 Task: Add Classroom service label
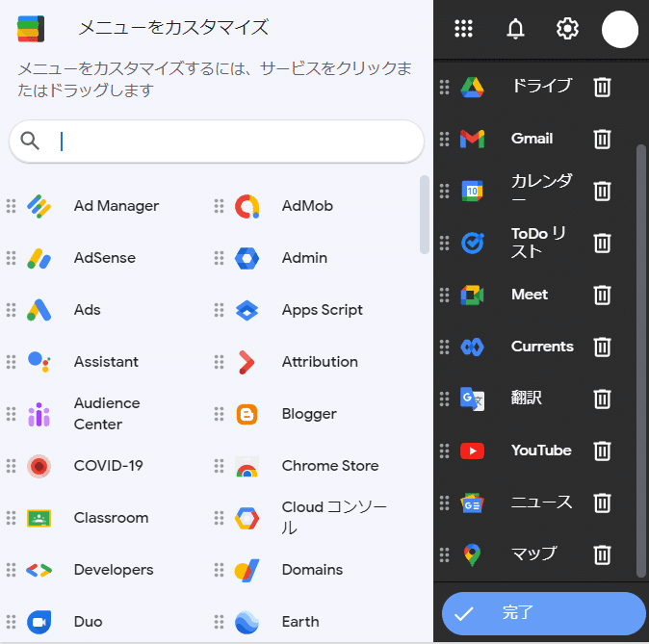[111, 518]
